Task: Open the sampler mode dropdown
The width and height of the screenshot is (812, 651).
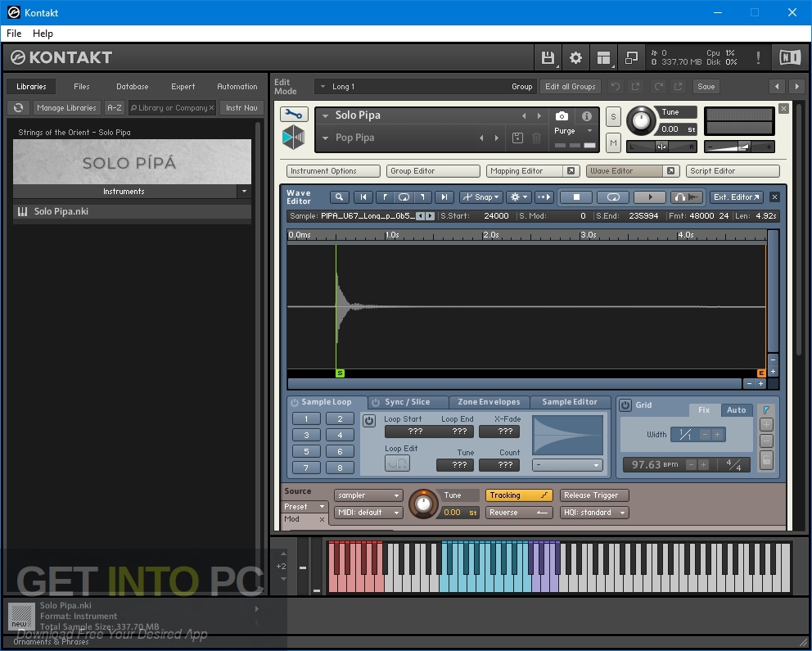Action: pyautogui.click(x=368, y=495)
